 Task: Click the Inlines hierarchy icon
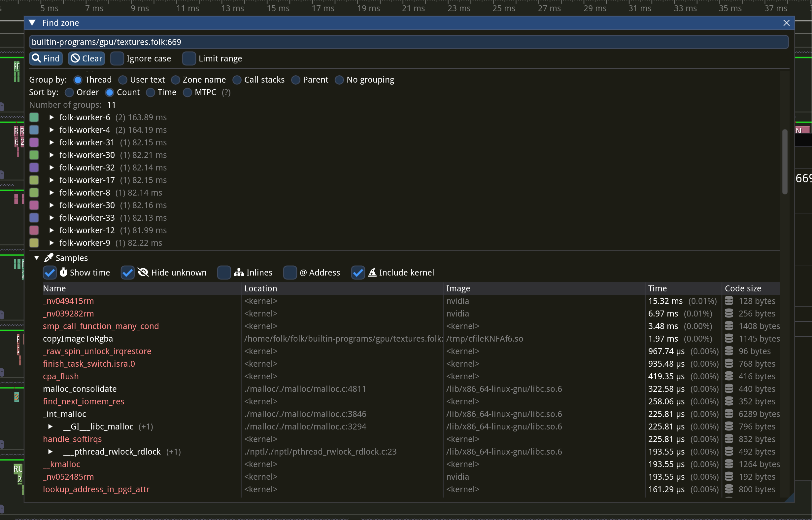(239, 273)
